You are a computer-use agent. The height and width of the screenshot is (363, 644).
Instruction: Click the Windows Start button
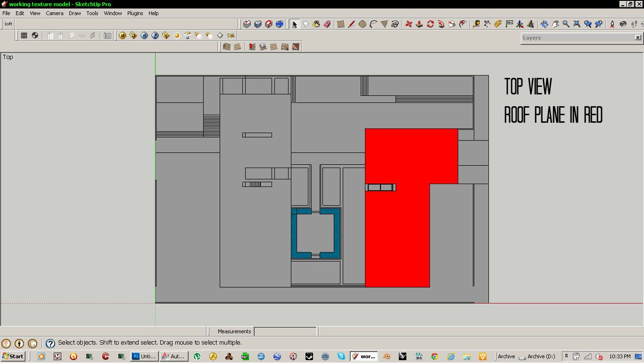13,356
